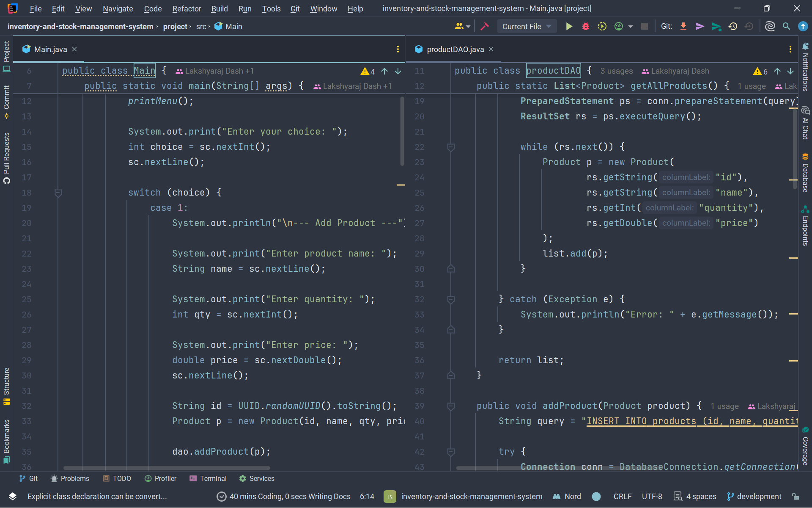812x508 pixels.
Task: Click the Git push arrow icon
Action: click(716, 27)
